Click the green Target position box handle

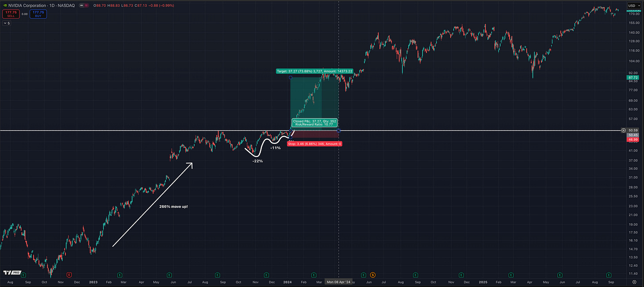pos(291,77)
